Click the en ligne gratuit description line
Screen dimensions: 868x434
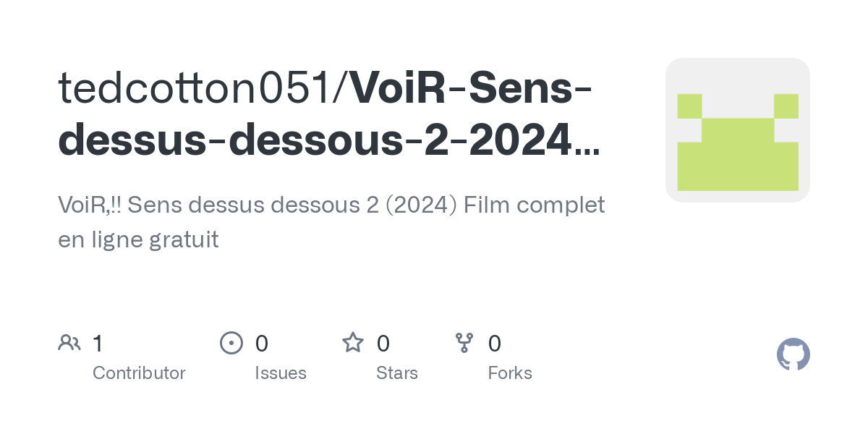138,239
